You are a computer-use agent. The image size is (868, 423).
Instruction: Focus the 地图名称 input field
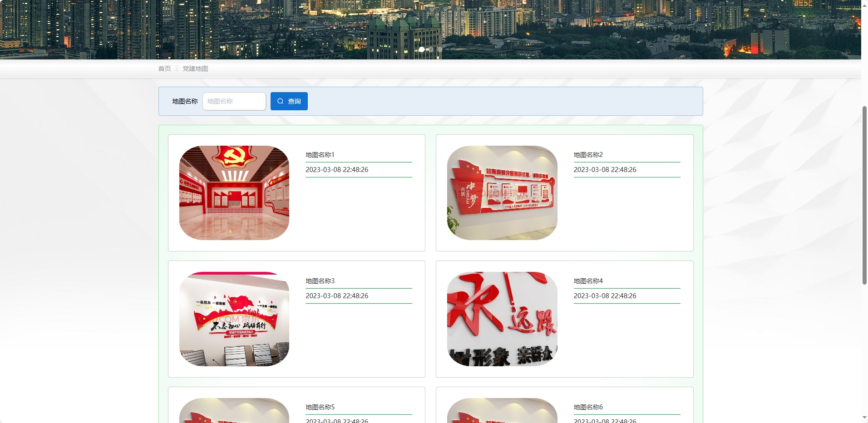tap(234, 101)
